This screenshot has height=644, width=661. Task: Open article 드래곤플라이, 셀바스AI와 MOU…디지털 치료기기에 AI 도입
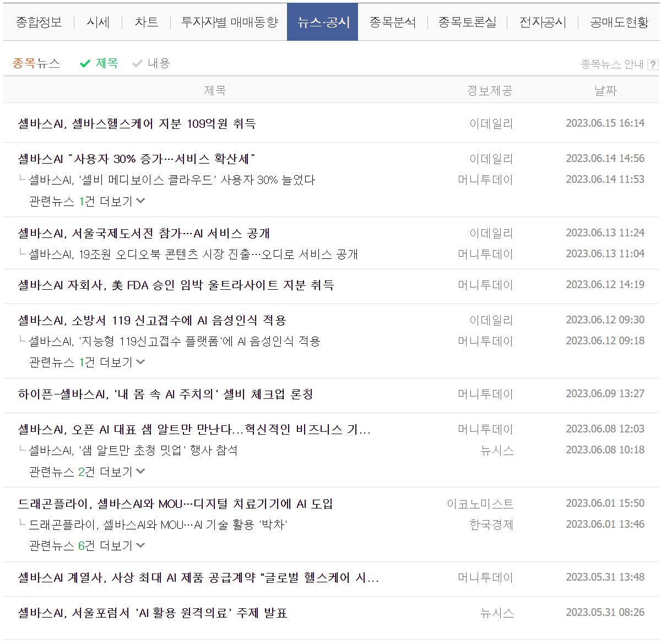click(175, 504)
